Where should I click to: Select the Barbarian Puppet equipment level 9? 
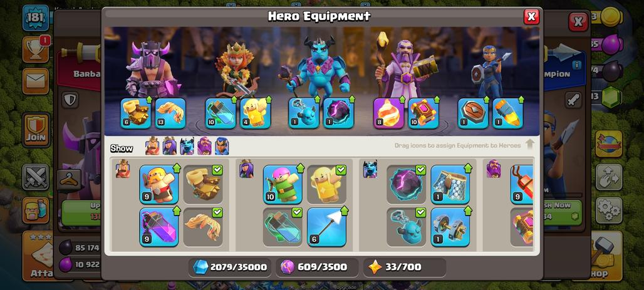click(x=158, y=184)
